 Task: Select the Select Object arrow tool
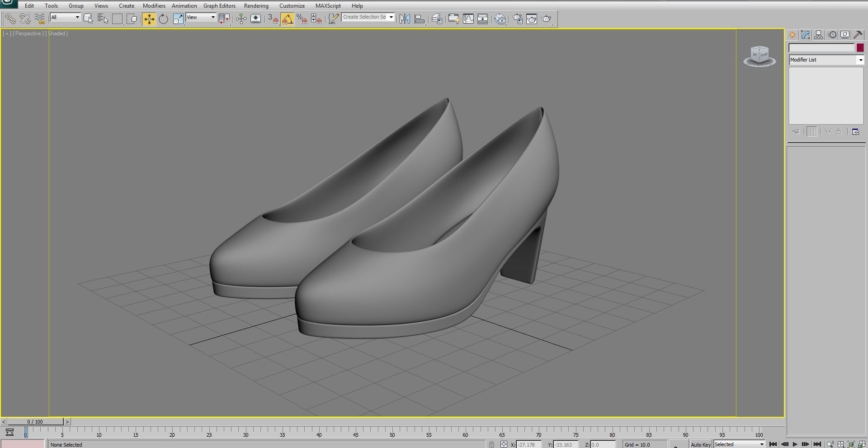pos(88,19)
